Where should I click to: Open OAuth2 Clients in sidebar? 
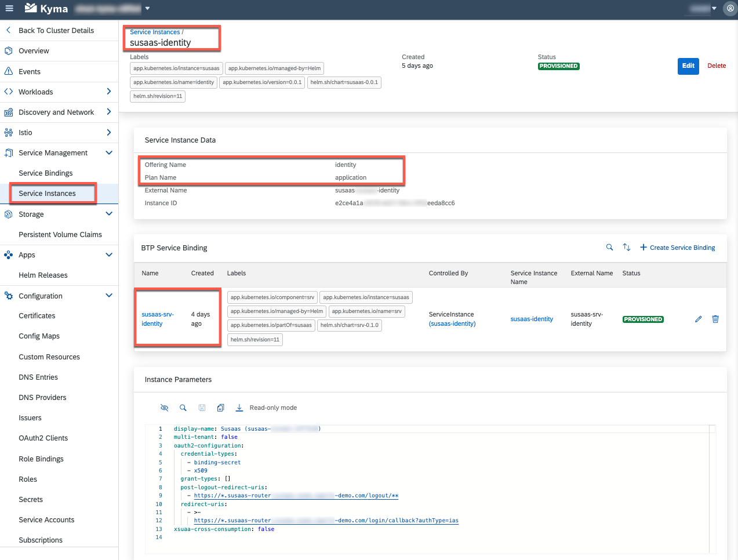[x=43, y=438]
